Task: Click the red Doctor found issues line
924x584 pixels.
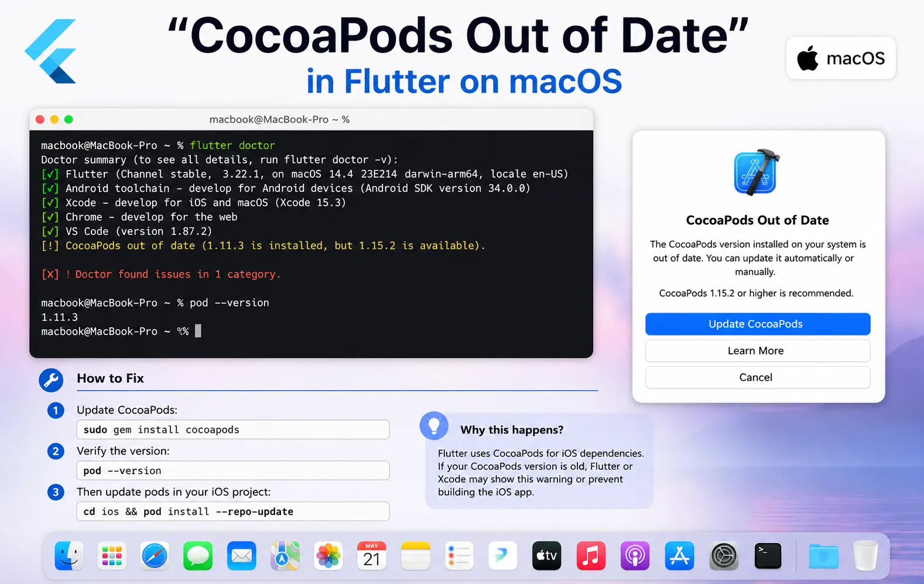Action: coord(161,274)
